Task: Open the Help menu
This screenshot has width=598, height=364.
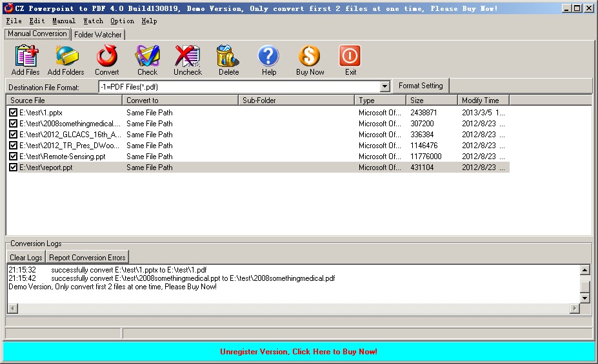Action: pyautogui.click(x=149, y=21)
